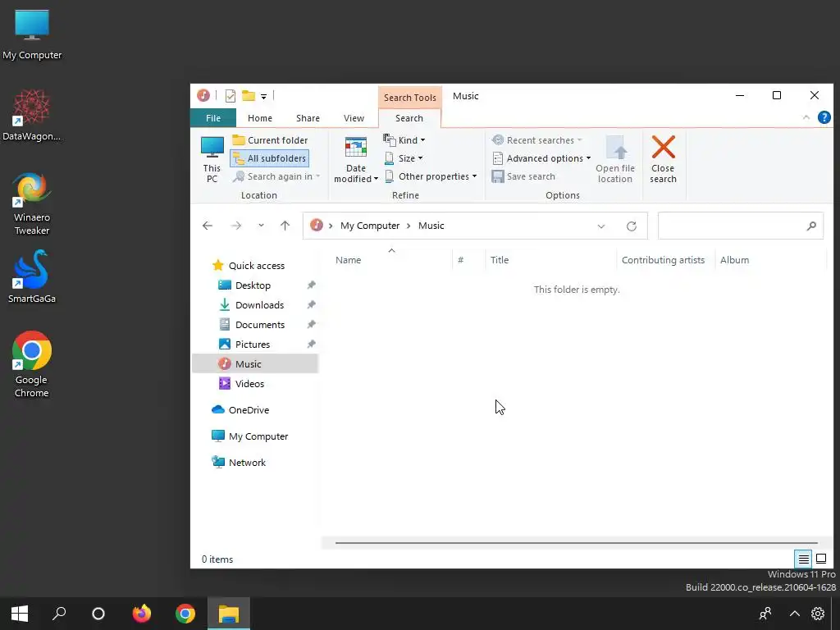The height and width of the screenshot is (630, 840).
Task: Unpin Desktop using its pin icon
Action: pyautogui.click(x=311, y=285)
